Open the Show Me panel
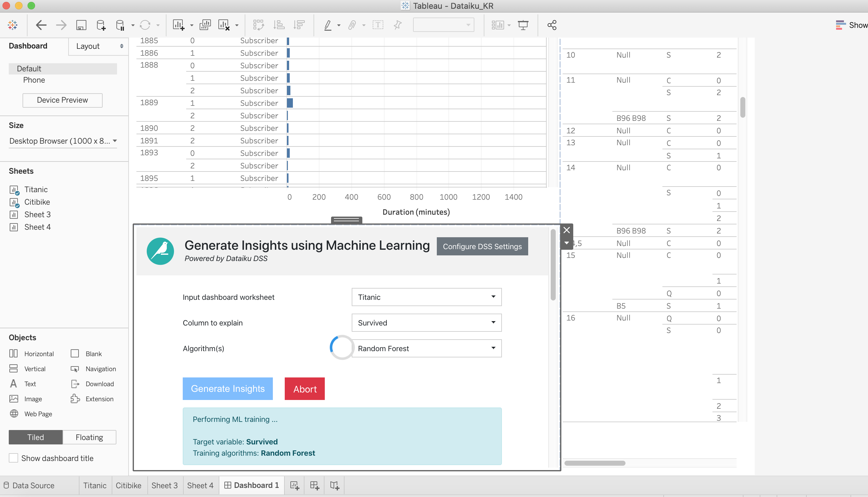Image resolution: width=868 pixels, height=497 pixels. pyautogui.click(x=852, y=25)
